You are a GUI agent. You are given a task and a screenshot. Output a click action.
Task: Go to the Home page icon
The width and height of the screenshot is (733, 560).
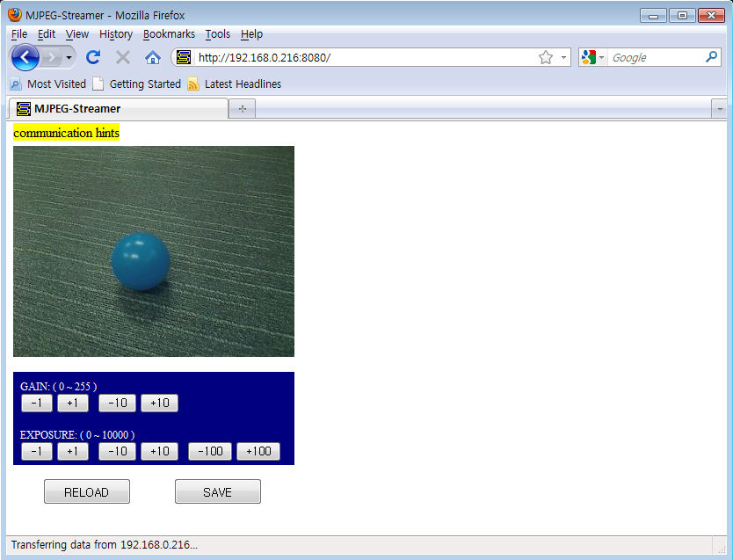pyautogui.click(x=152, y=58)
